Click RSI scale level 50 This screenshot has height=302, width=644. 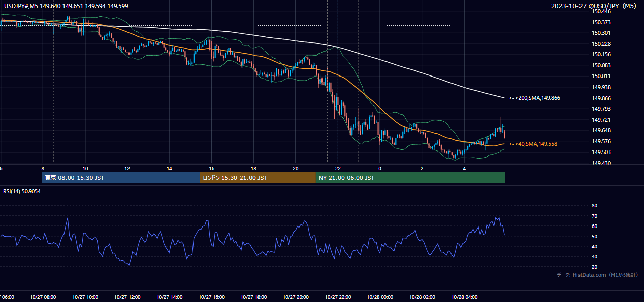(x=594, y=236)
